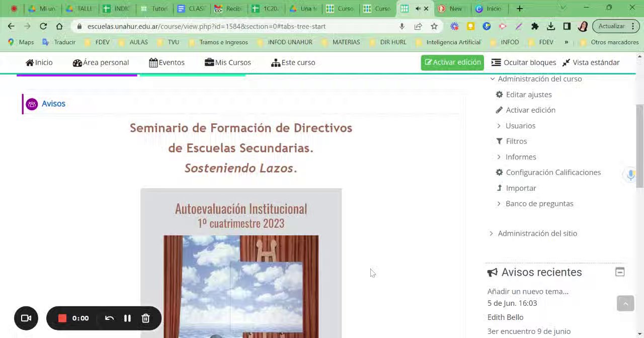The width and height of the screenshot is (644, 338).
Task: Click the Autoevaluación Institucional poster image
Action: tap(241, 263)
